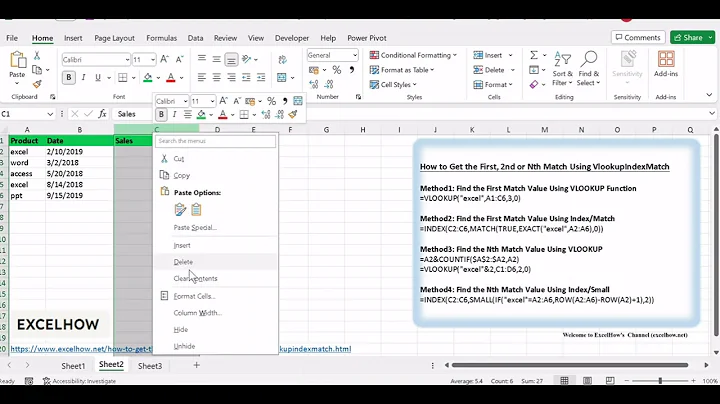Image resolution: width=720 pixels, height=404 pixels.
Task: Apply Percent Style in ribbon Number group
Action: coord(337,70)
